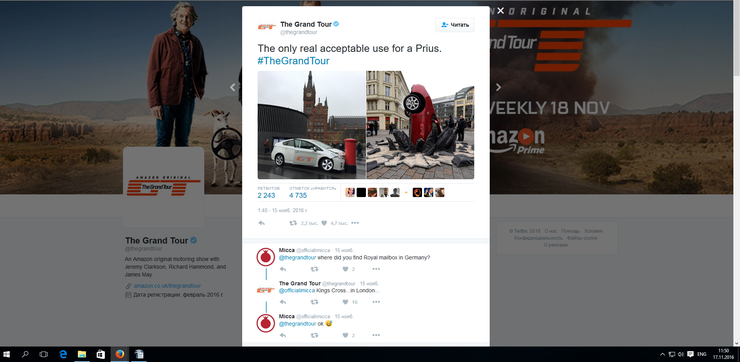Open the taskbar search magnifier
740x362 pixels.
(25, 354)
